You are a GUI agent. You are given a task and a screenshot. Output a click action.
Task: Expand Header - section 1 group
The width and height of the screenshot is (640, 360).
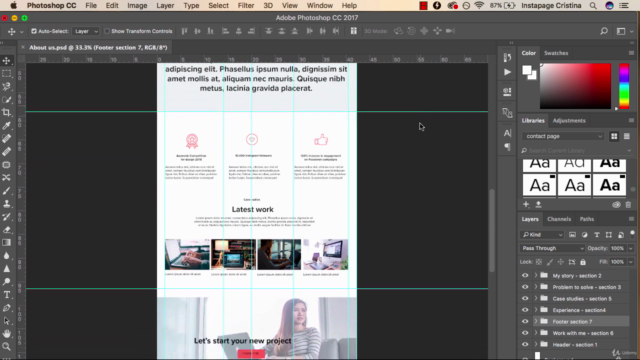[x=536, y=344]
